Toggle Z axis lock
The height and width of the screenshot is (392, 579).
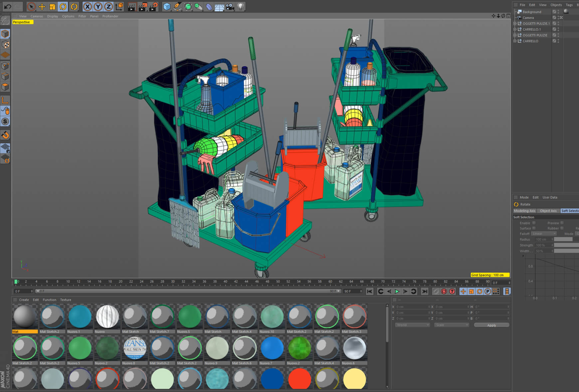tap(108, 6)
